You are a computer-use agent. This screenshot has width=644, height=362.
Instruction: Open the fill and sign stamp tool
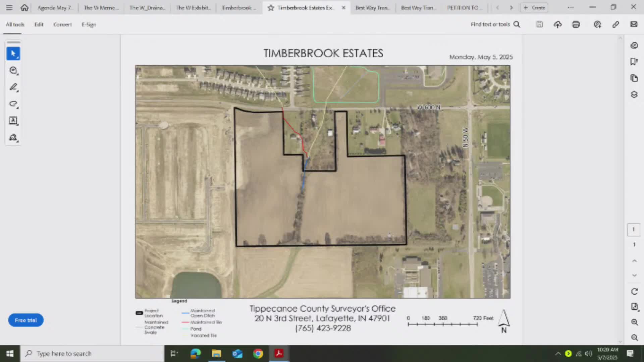[13, 137]
